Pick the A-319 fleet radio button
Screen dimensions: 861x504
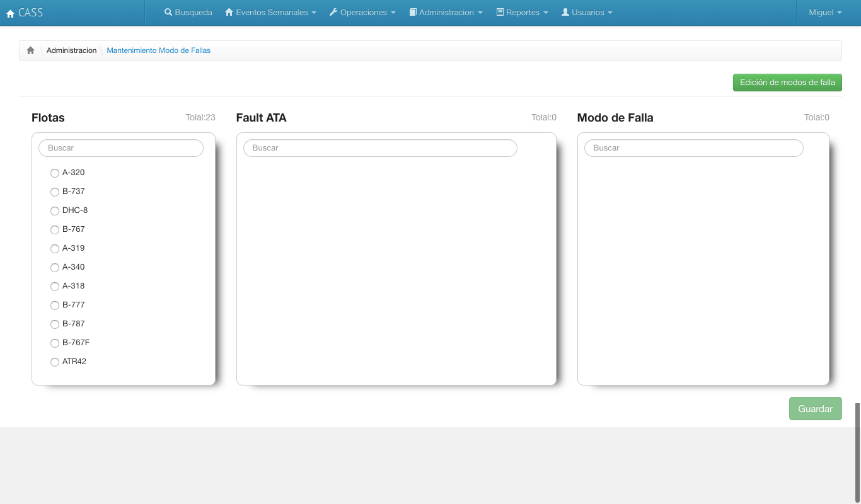click(x=55, y=249)
